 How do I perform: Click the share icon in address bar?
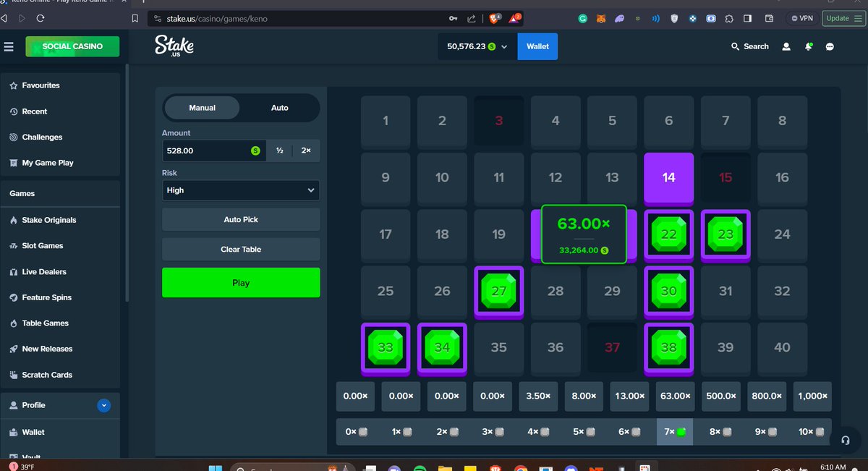pos(472,18)
